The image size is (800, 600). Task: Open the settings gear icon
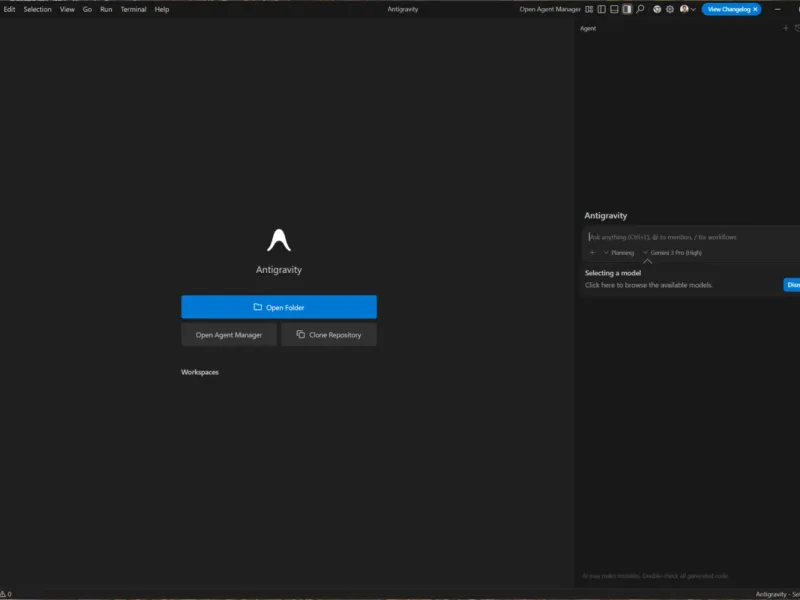coord(670,9)
